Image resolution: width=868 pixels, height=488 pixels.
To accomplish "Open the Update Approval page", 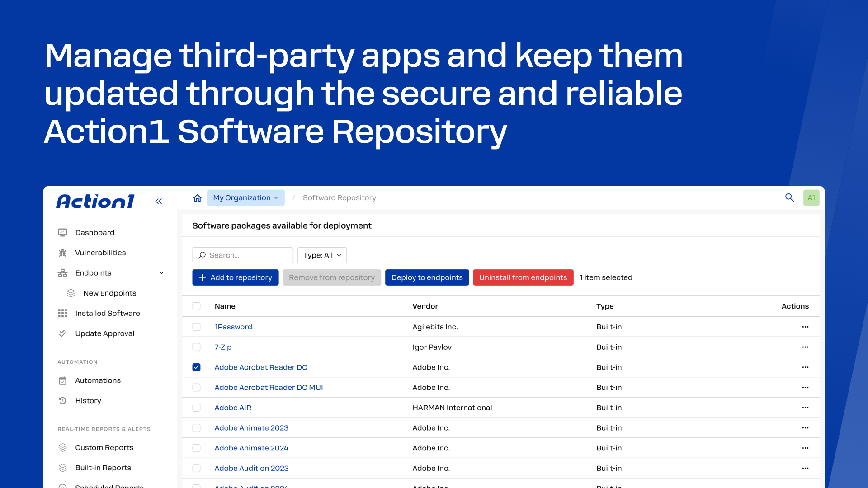I will coord(105,333).
